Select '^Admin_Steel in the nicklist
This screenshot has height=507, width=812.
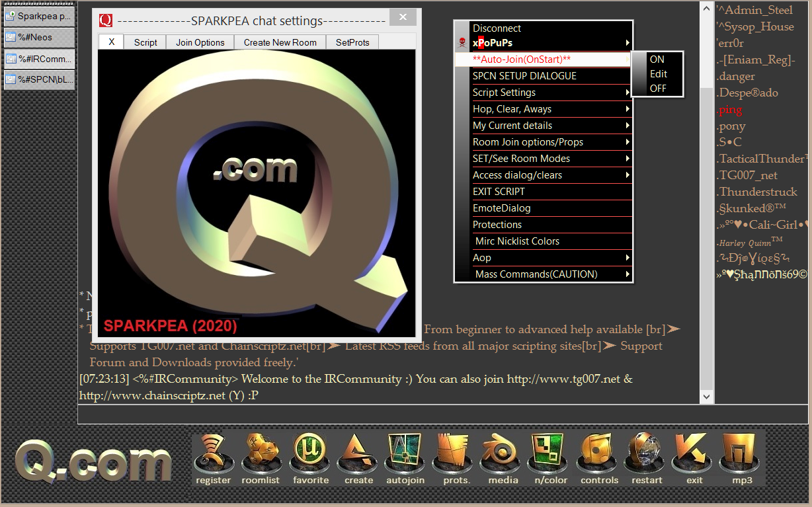(x=754, y=10)
